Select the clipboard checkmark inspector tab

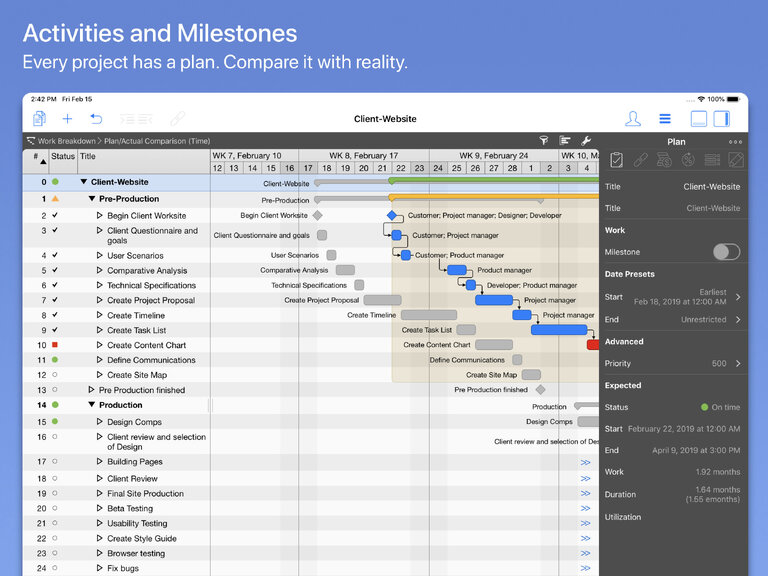pos(616,160)
